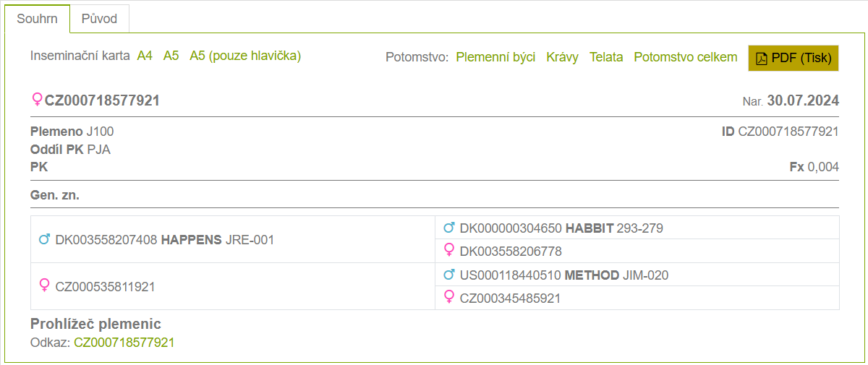Click female icon beside CZ000345485921
The image size is (868, 365).
point(448,297)
